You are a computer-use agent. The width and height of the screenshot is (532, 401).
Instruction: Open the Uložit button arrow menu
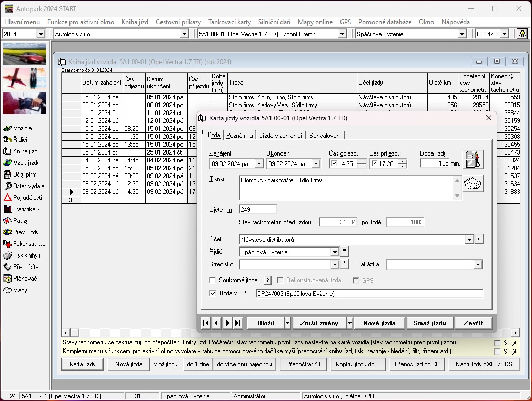[x=287, y=323]
